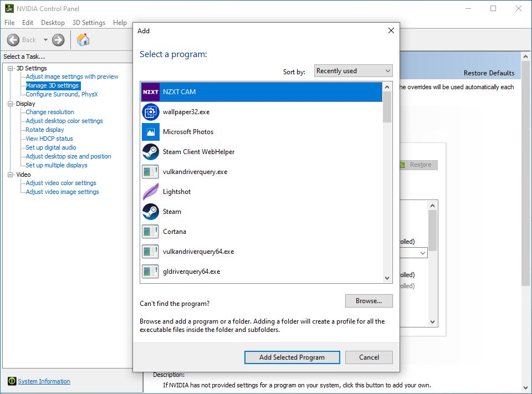Viewport: 532px width, 394px height.
Task: Choose the Microsoft Photos icon
Action: [x=150, y=132]
